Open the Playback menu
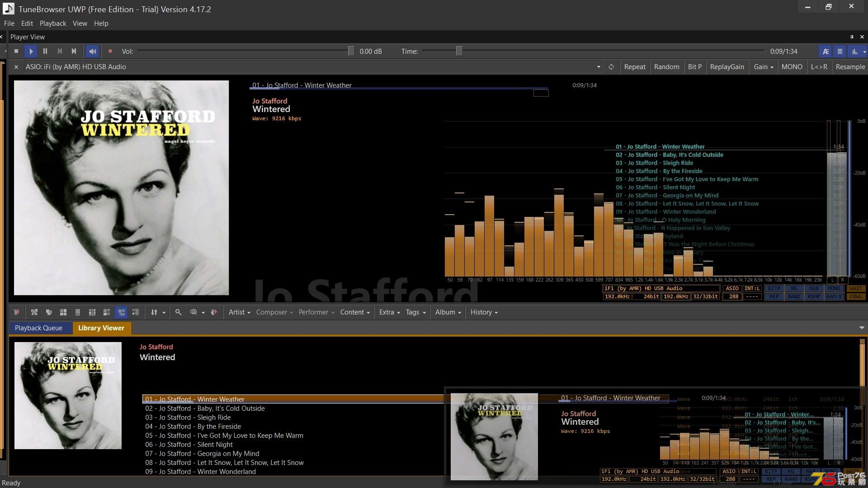Screen dimensions: 868x488 53,23
